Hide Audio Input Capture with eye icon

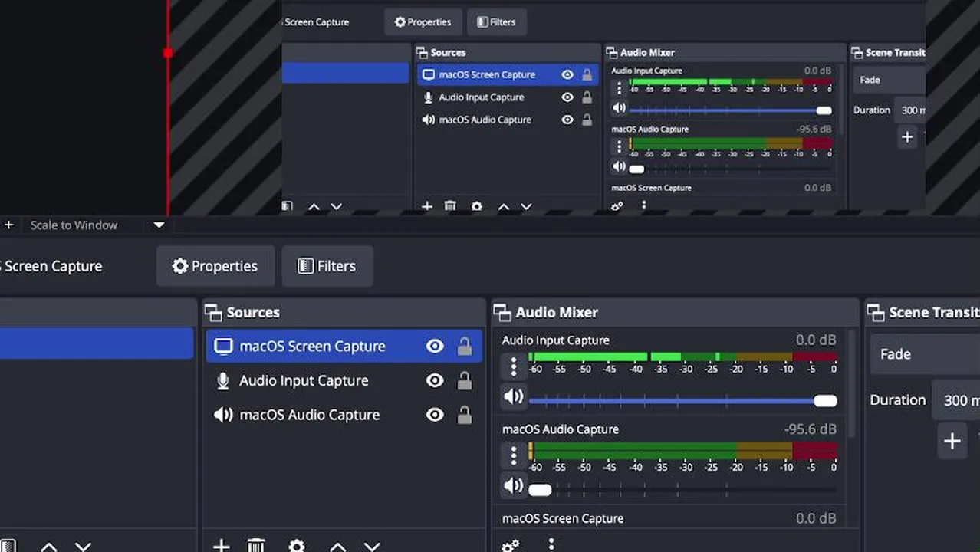pyautogui.click(x=435, y=381)
